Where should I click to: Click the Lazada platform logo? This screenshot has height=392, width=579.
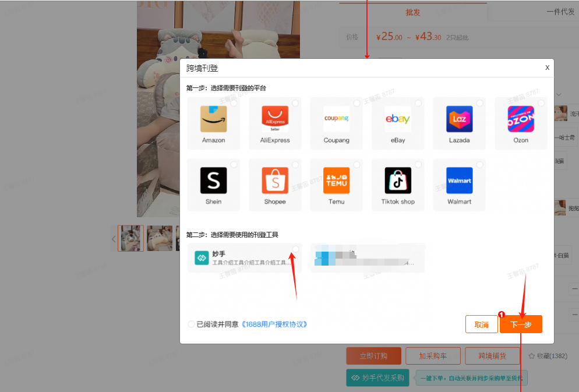click(x=460, y=119)
